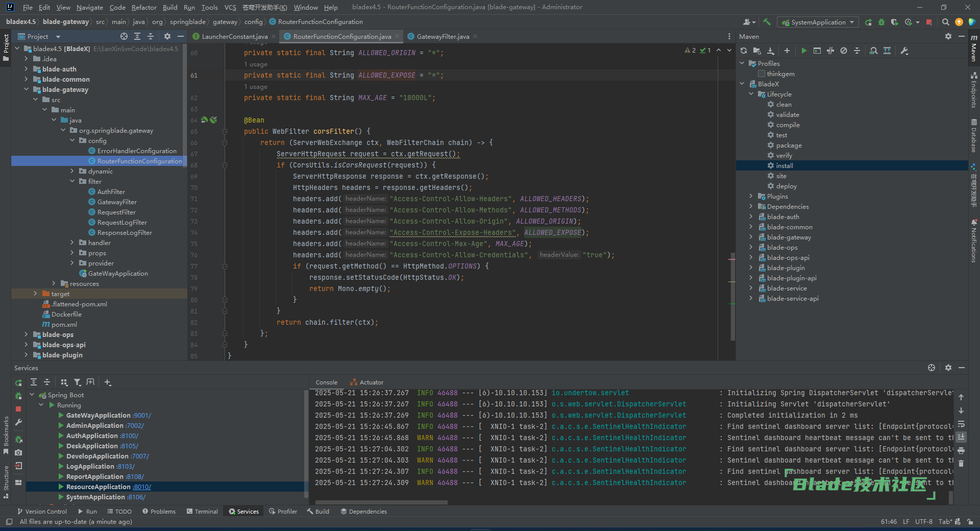Viewport: 980px width, 531px height.
Task: Collapse the Spring Boot services node
Action: [32, 395]
